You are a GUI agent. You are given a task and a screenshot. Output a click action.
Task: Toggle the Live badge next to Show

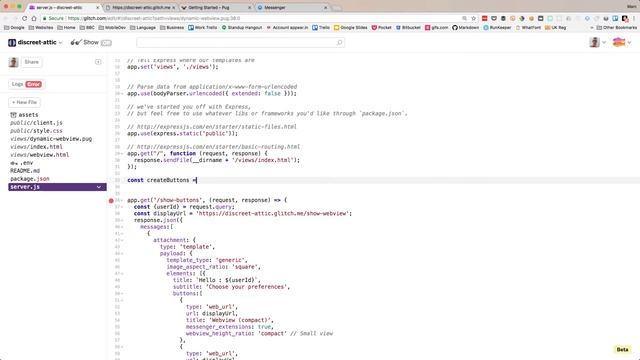coord(106,43)
